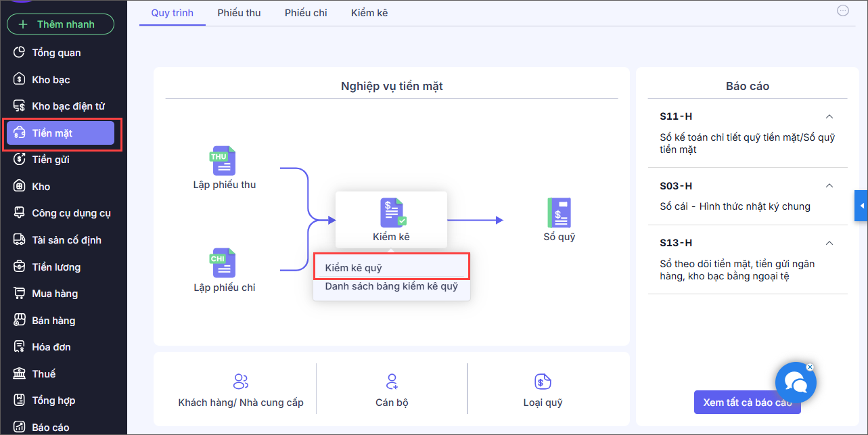
Task: Open the Sổ quỹ ledger icon
Action: pyautogui.click(x=559, y=212)
